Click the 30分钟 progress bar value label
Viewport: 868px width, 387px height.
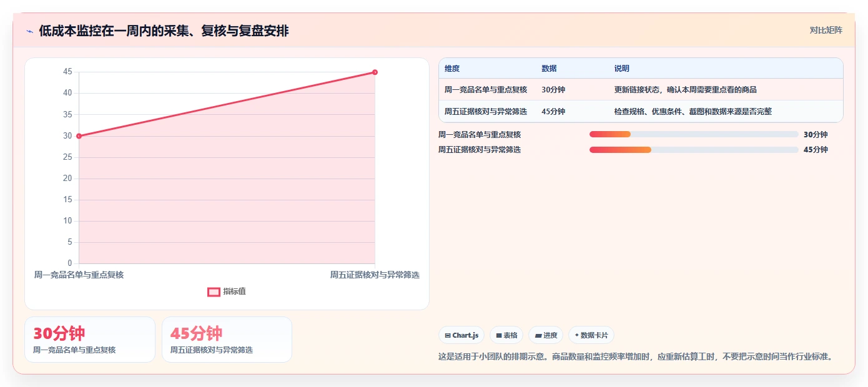click(816, 135)
